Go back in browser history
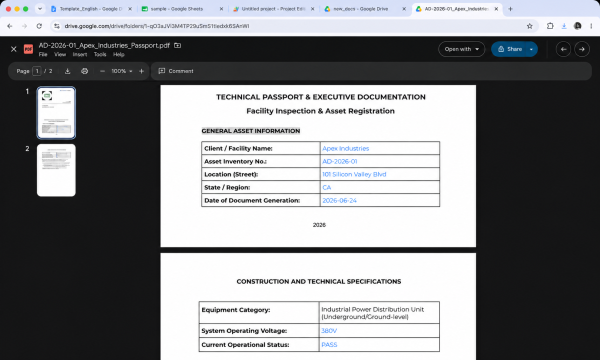Image resolution: width=600 pixels, height=360 pixels. pos(10,26)
